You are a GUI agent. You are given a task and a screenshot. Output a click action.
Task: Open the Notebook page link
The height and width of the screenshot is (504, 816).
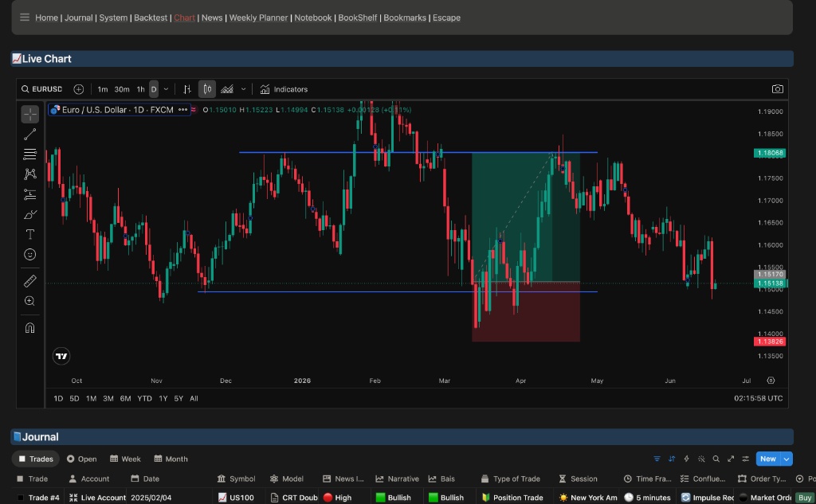312,18
